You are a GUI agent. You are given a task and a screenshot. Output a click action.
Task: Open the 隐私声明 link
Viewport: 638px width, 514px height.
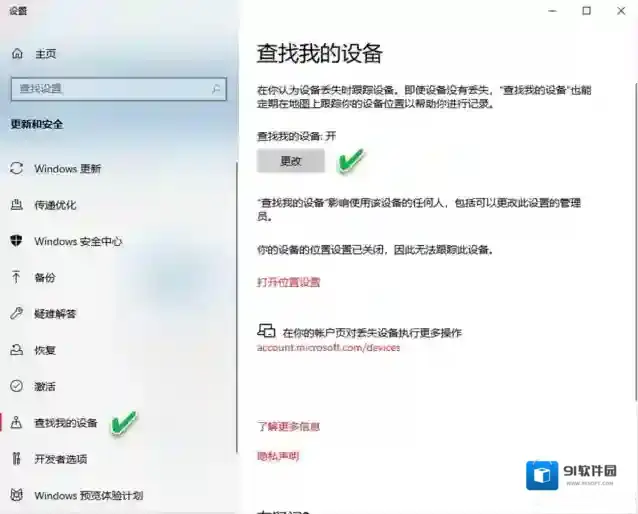coord(278,456)
